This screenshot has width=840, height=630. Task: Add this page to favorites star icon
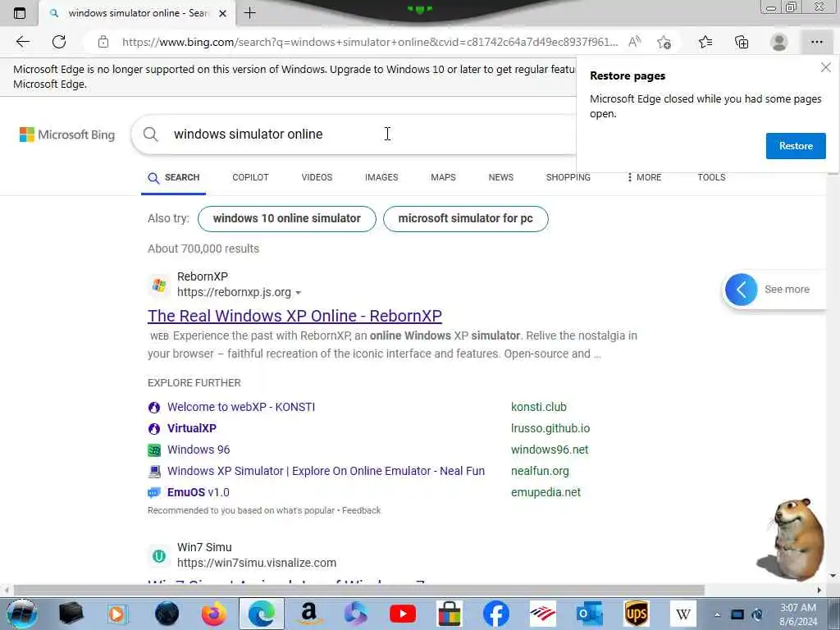coord(664,42)
